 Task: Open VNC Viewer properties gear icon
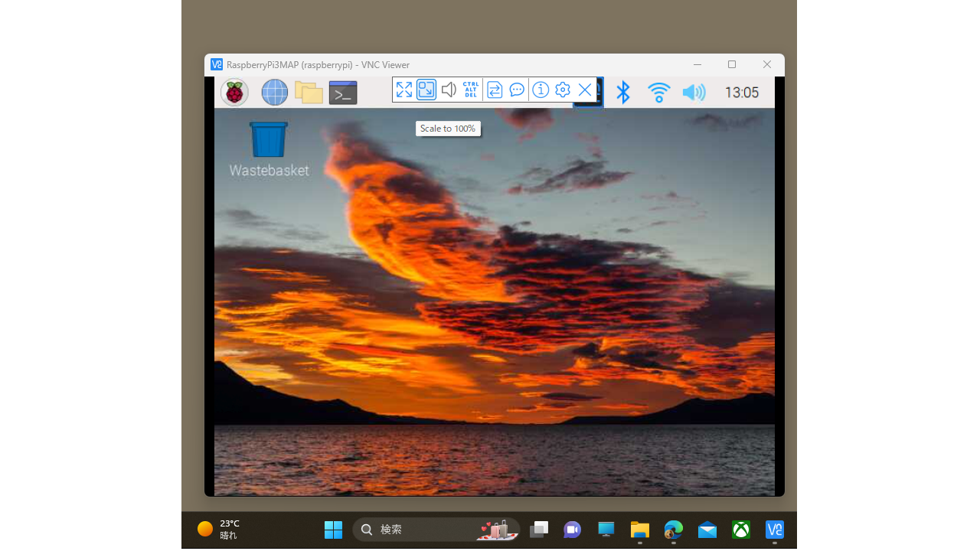click(563, 90)
